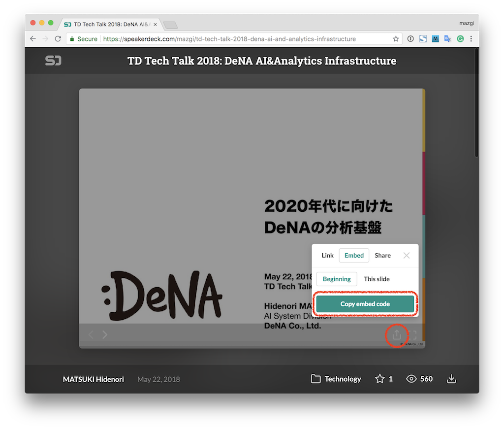Bookmark page with the star in address bar
Viewport: 504px width, 429px height.
(396, 39)
